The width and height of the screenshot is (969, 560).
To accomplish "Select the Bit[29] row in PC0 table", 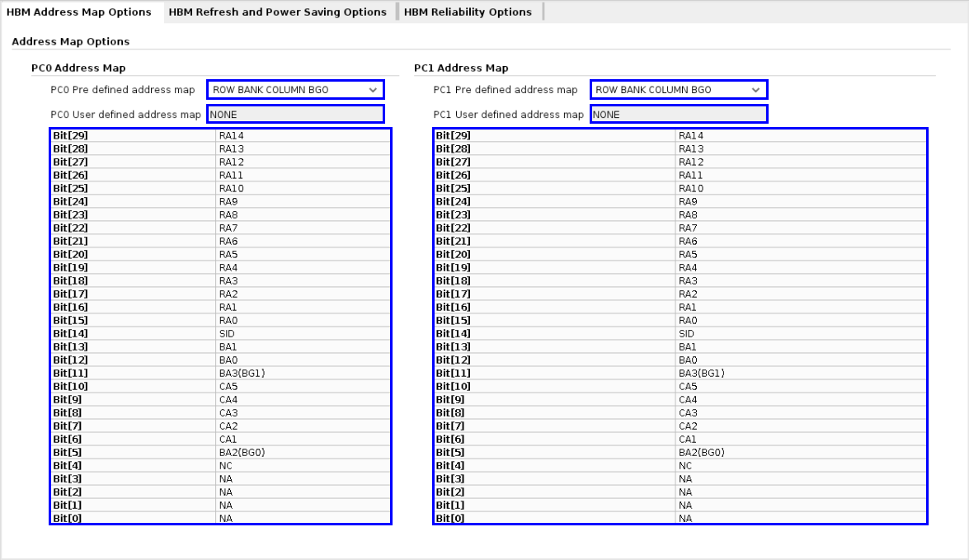I will (132, 135).
